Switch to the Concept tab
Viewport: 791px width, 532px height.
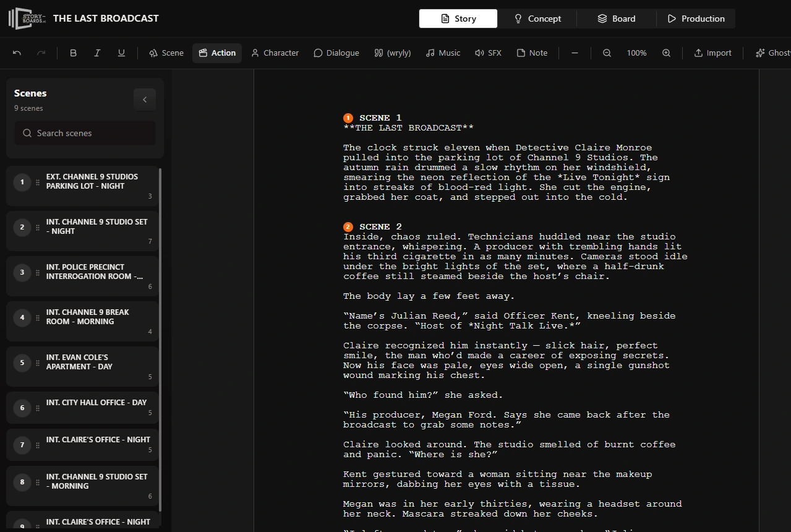pyautogui.click(x=537, y=18)
